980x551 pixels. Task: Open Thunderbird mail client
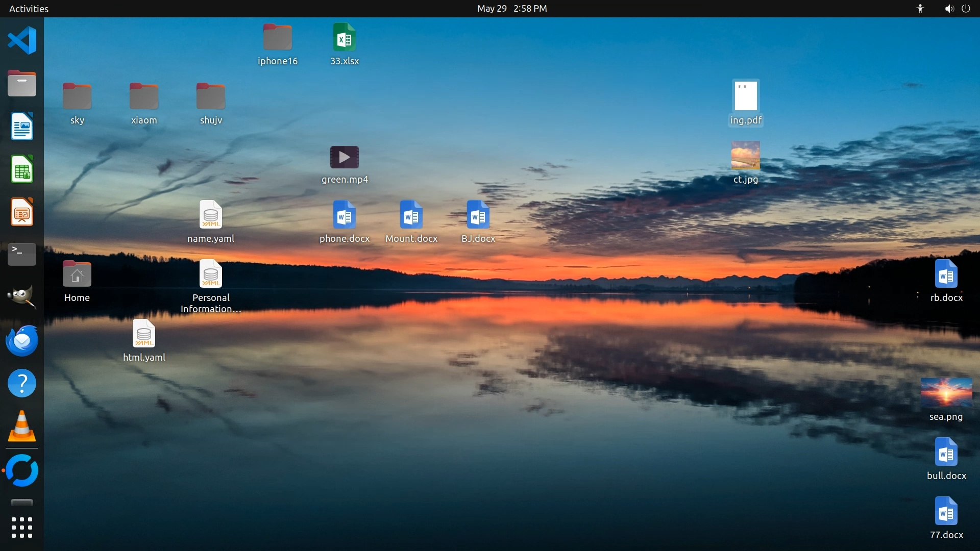pos(22,340)
